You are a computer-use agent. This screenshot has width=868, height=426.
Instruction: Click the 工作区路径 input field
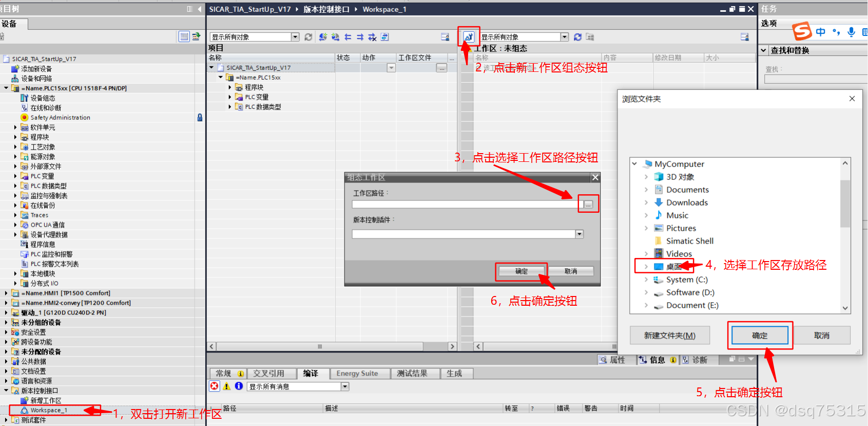pos(466,205)
